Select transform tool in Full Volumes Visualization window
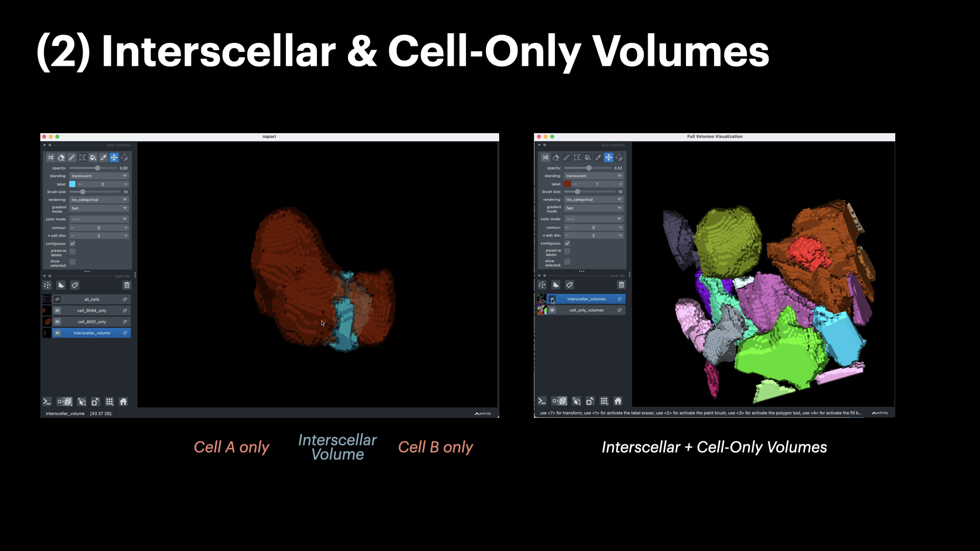The image size is (980, 551). pyautogui.click(x=620, y=158)
